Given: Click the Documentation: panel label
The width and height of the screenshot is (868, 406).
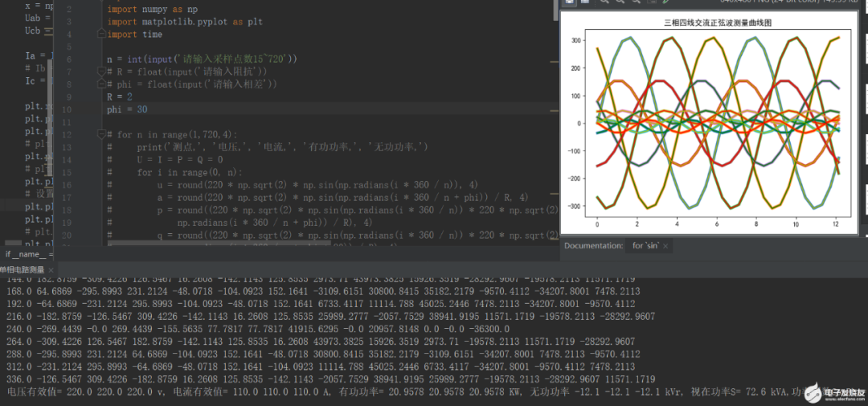Looking at the screenshot, I should [593, 246].
